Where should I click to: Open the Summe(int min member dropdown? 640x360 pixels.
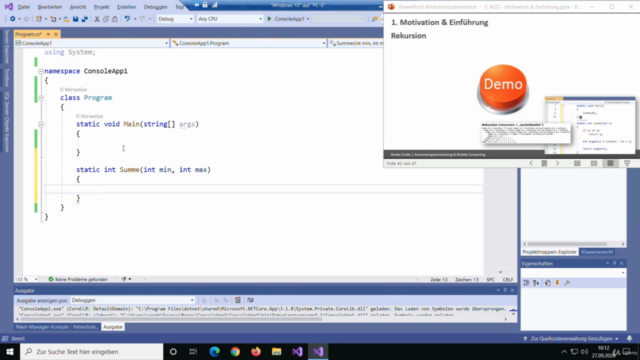coord(356,43)
